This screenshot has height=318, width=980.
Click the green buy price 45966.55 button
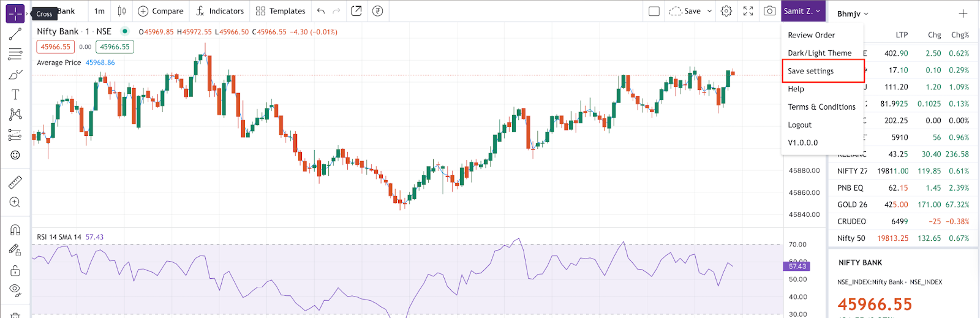point(115,47)
